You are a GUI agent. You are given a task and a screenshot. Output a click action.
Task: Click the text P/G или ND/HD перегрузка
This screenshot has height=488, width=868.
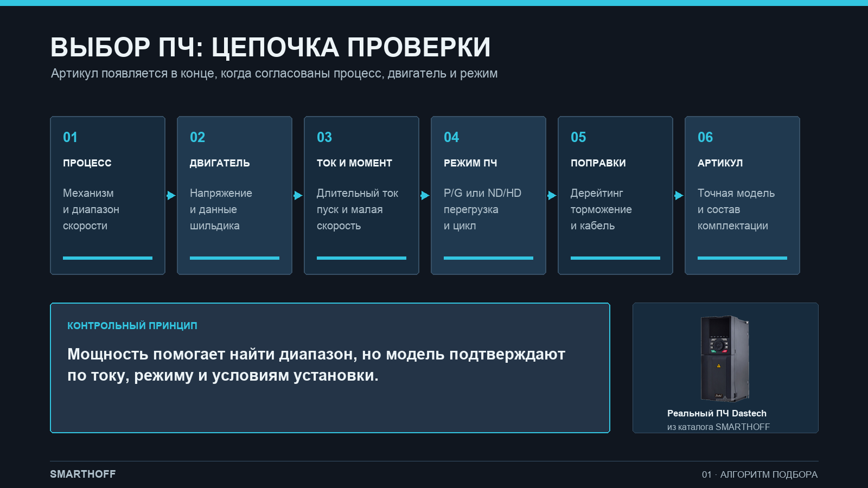point(482,201)
